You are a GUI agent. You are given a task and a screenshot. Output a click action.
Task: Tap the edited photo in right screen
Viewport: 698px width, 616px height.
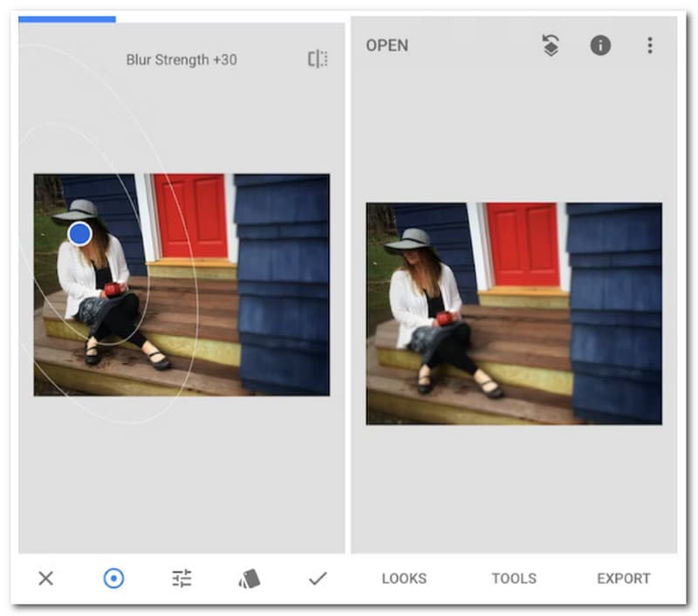coord(514,314)
